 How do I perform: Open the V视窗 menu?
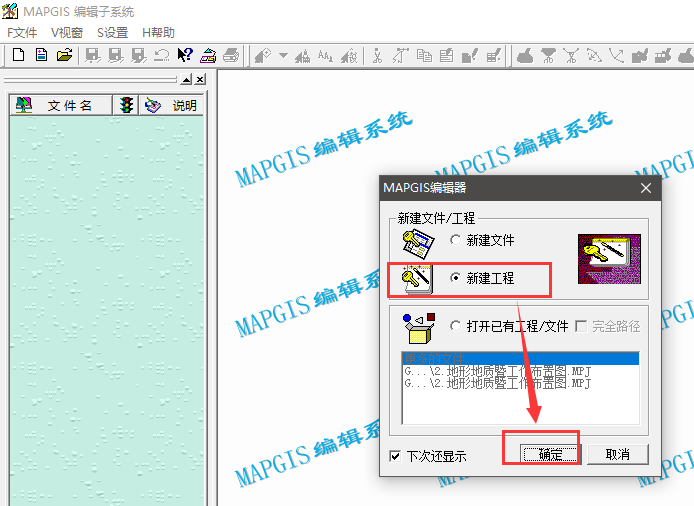[67, 32]
